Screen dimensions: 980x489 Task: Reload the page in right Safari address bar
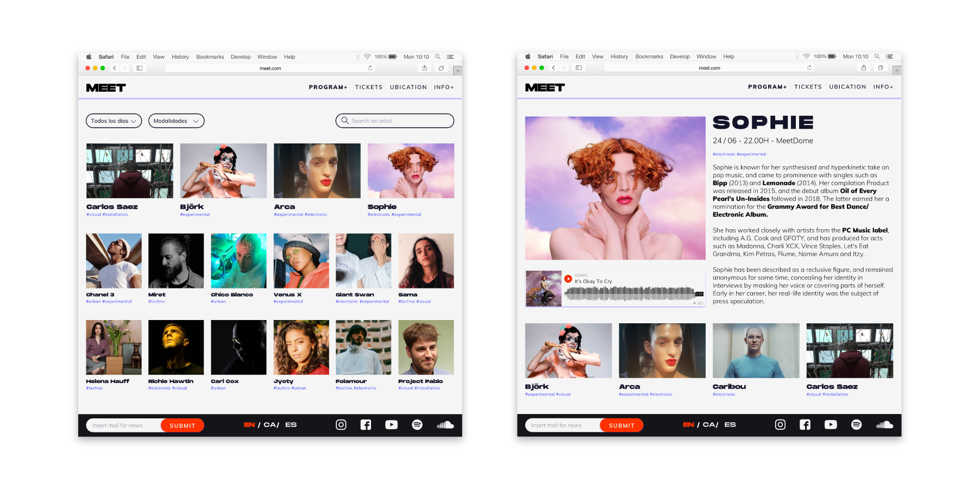coord(809,68)
